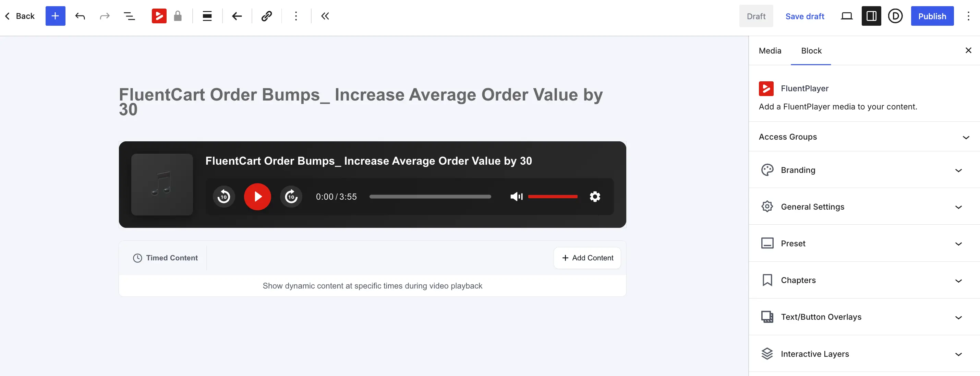
Task: Close the settings sidebar
Action: 968,50
